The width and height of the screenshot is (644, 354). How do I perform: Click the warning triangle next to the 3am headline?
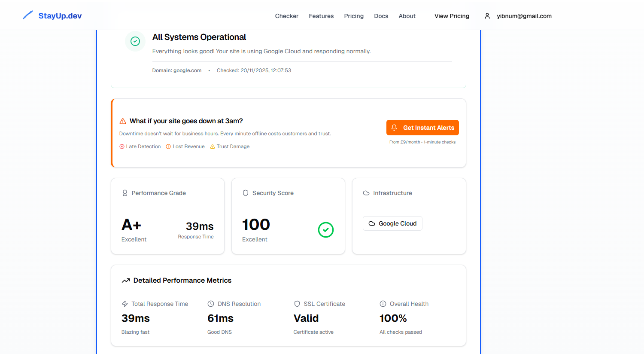coord(123,121)
